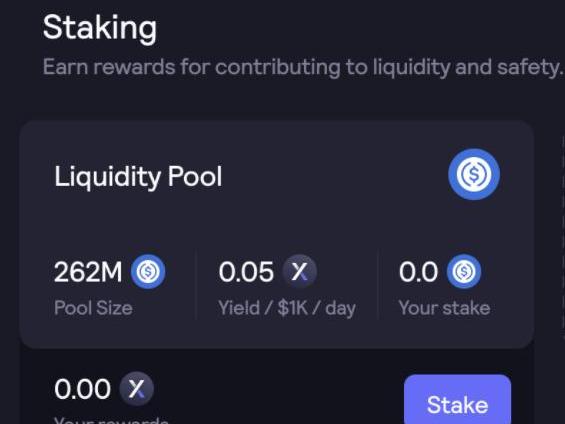Click the dYdX token icon beside 0.05 yield
The width and height of the screenshot is (565, 424).
(x=299, y=271)
